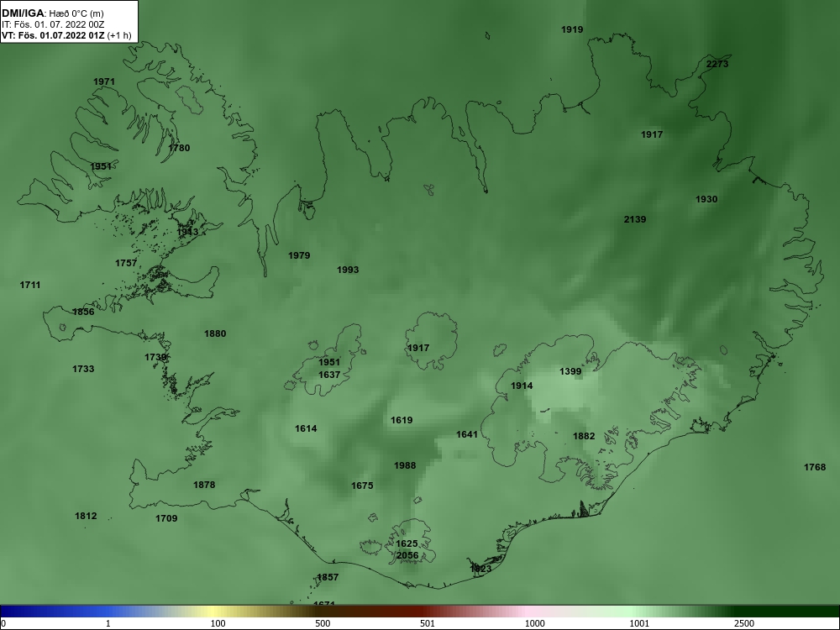Viewport: 840px width, 630px height.
Task: Click the 1711 value at the west edge
Action: pos(30,285)
